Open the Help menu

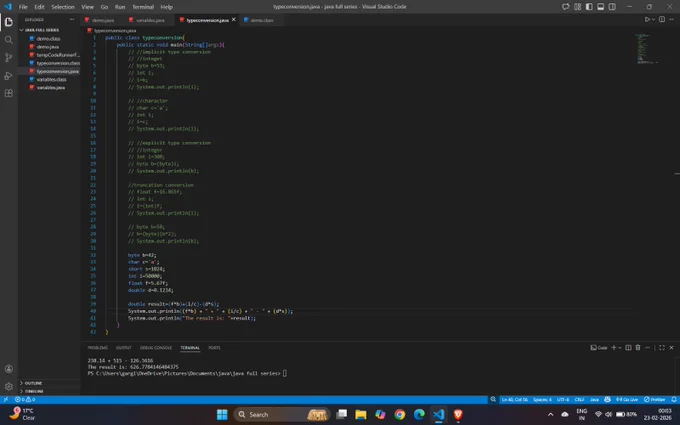pyautogui.click(x=167, y=7)
